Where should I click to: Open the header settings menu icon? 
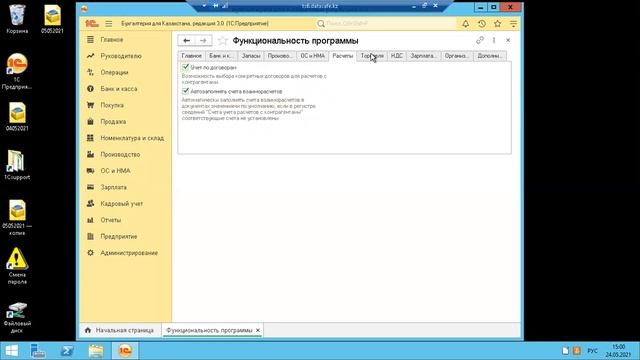click(x=513, y=24)
